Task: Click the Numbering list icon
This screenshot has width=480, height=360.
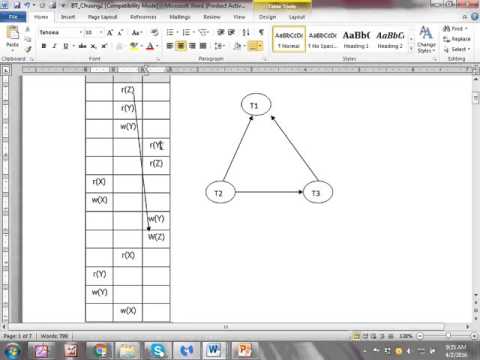Action: click(186, 32)
